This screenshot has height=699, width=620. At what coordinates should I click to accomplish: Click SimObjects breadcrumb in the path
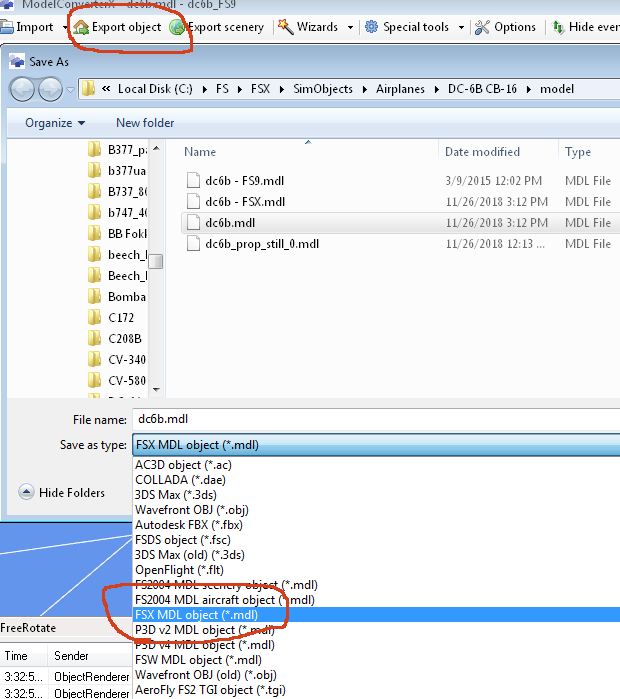click(x=323, y=89)
